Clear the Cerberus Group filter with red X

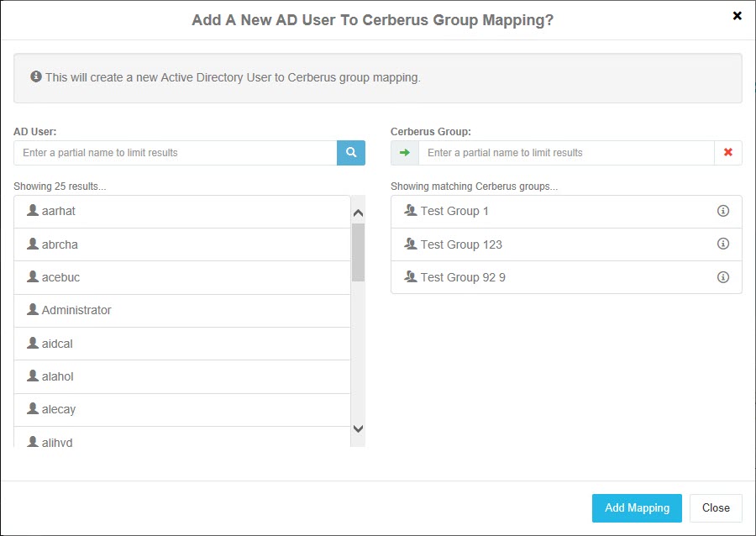[x=727, y=153]
